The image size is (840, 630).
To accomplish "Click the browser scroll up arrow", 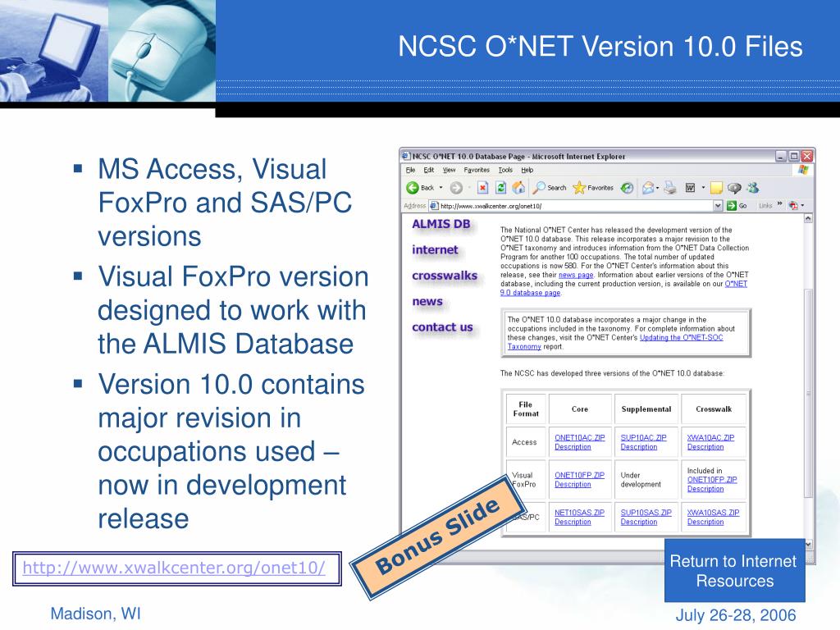I will 808,218.
